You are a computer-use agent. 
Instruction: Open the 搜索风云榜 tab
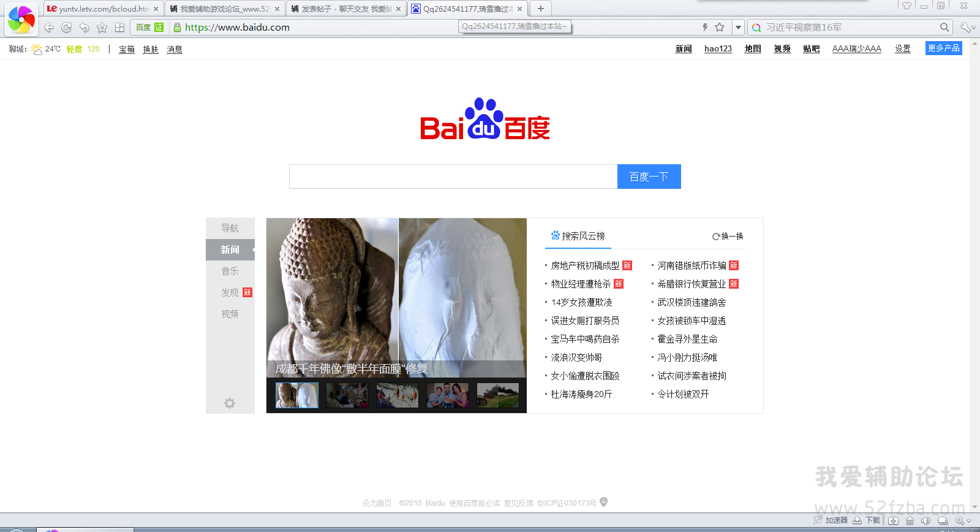click(x=578, y=236)
